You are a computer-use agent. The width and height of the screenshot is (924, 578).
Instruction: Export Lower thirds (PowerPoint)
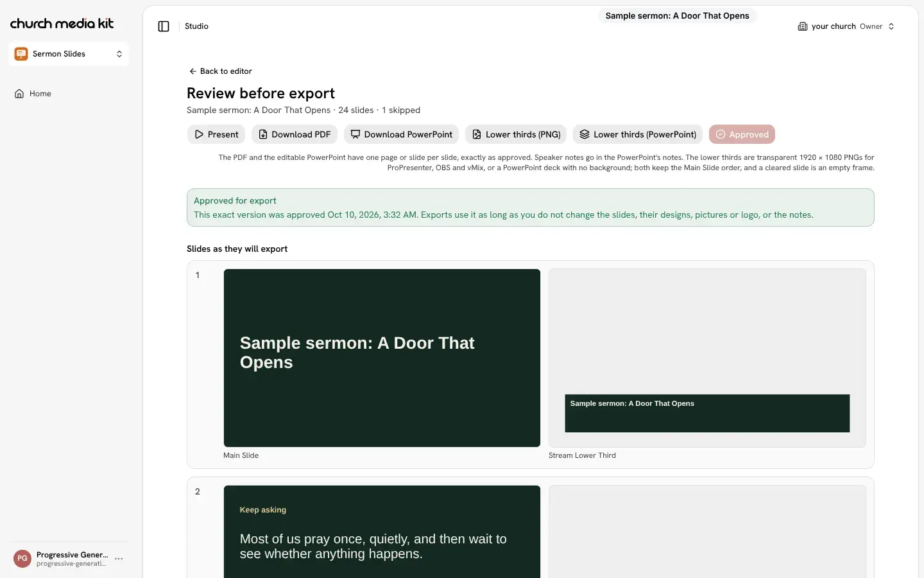coord(638,134)
